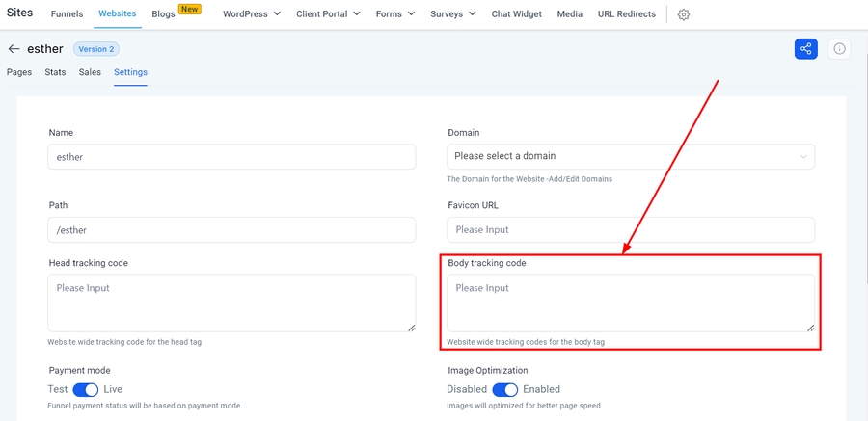Expand the WordPress menu
Screen dimensions: 868x421
[x=251, y=14]
